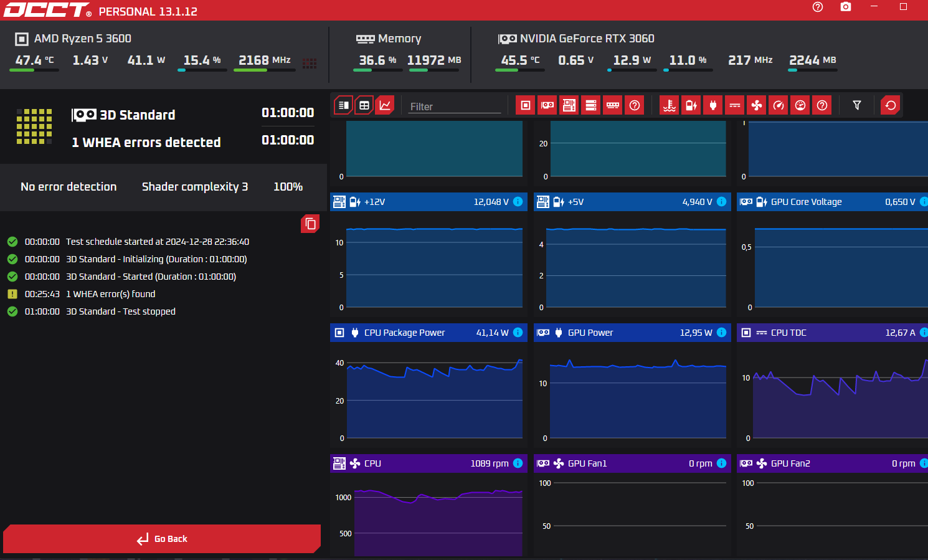The image size is (928, 560).
Task: Toggle the speedometer frequency sensor filter
Action: (779, 105)
